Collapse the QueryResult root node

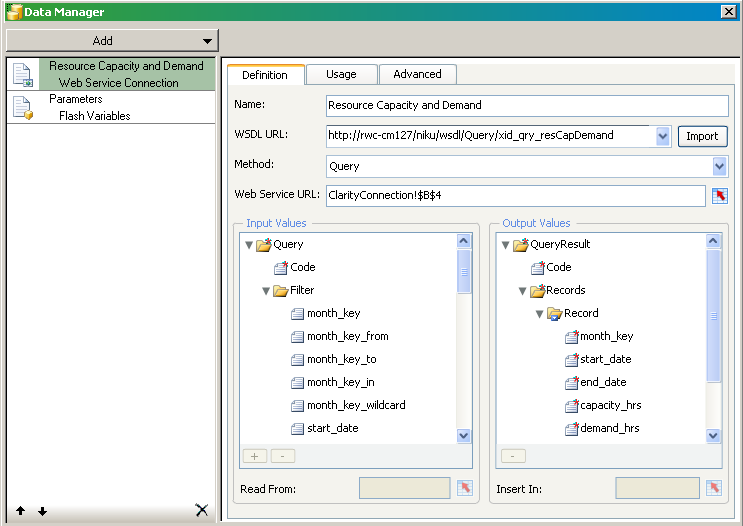[505, 245]
